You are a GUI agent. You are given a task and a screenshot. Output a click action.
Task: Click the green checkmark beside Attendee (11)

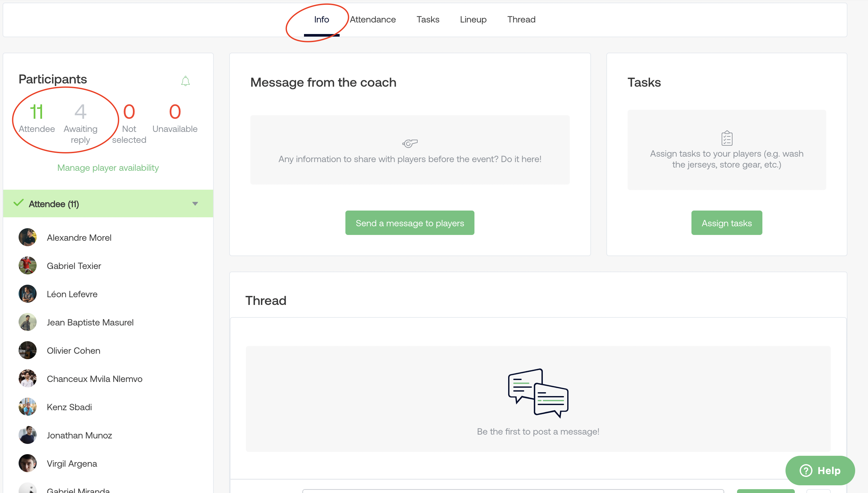pyautogui.click(x=19, y=203)
